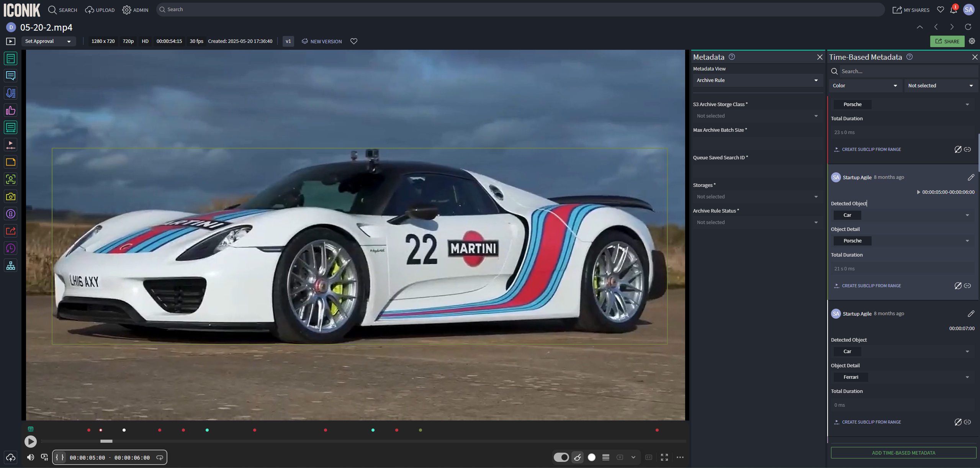
Task: Open the Approvals thumbs-up icon
Action: pos(11,110)
